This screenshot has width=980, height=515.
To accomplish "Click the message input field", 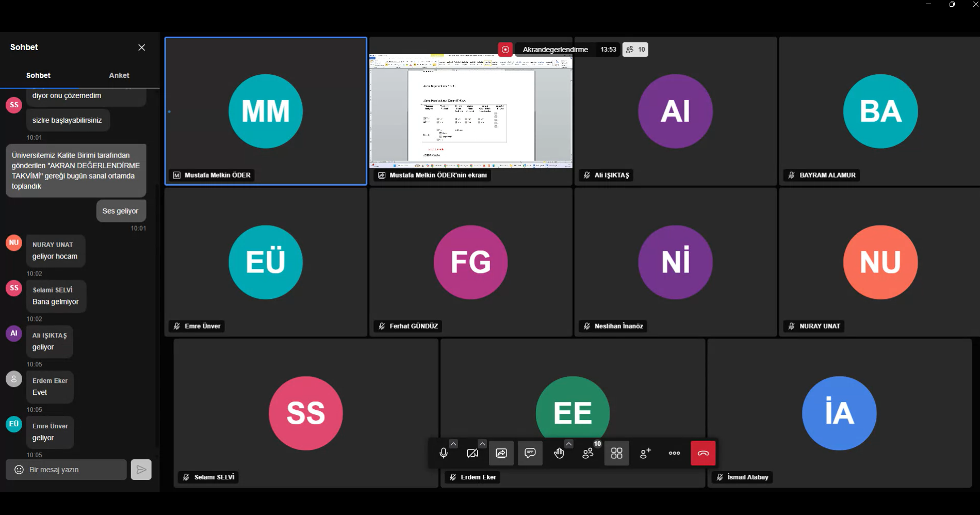I will coord(75,470).
